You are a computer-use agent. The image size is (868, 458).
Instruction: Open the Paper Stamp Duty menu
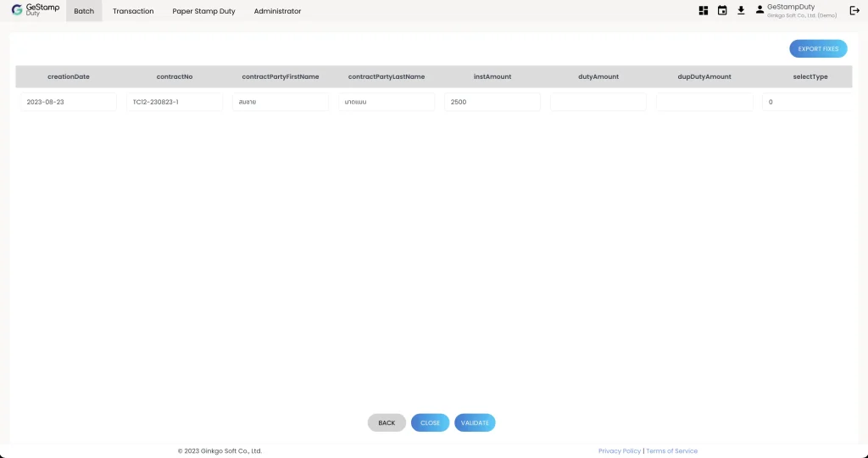[x=203, y=11]
